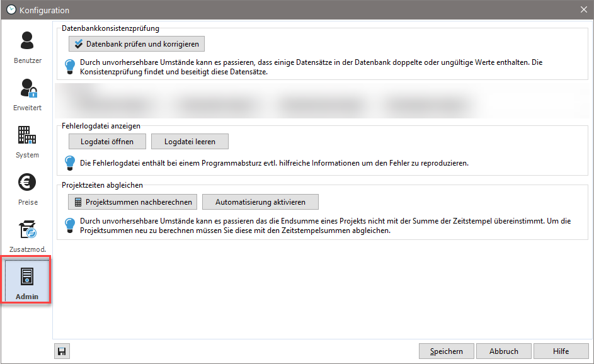The height and width of the screenshot is (364, 594).
Task: Open the Preise euro icon section
Action: click(x=27, y=188)
